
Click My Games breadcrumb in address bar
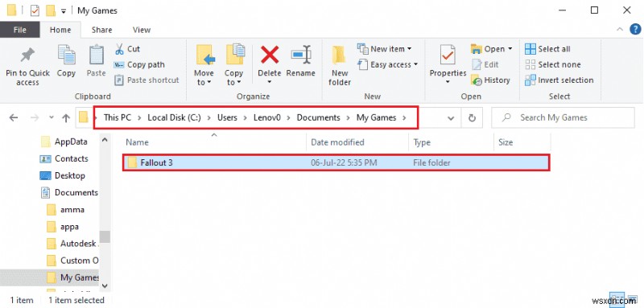[376, 117]
